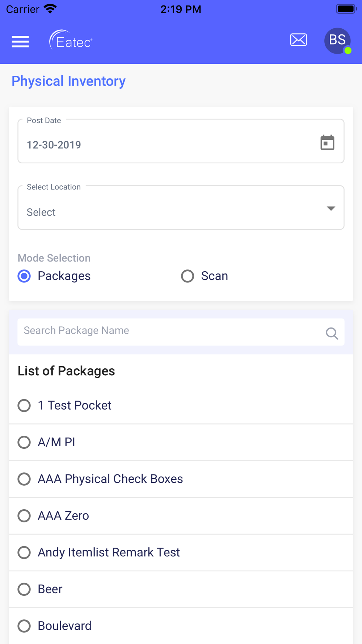Tap the battery indicator icon
The image size is (362, 644).
(346, 9)
